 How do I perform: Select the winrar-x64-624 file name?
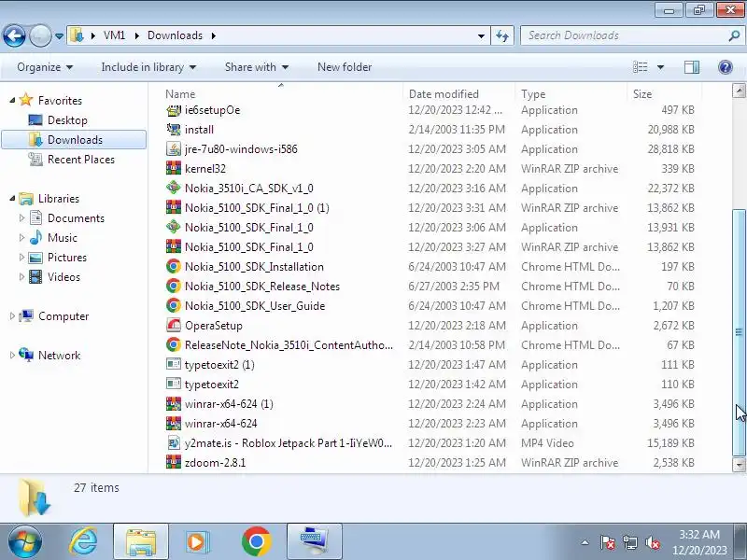coord(221,424)
